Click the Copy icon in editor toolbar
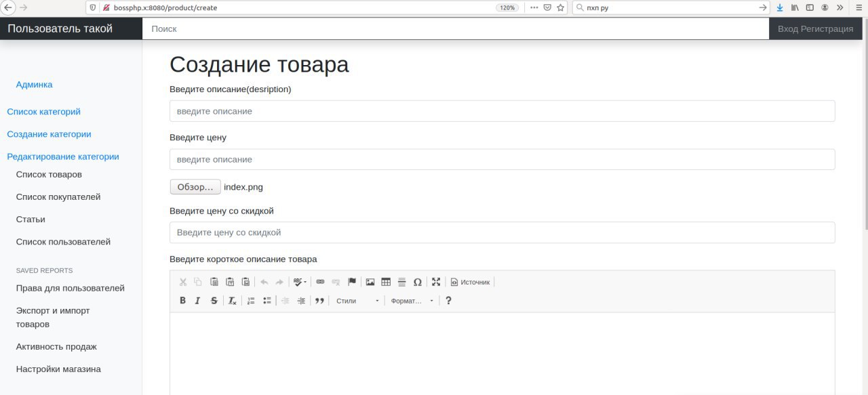 pos(198,282)
